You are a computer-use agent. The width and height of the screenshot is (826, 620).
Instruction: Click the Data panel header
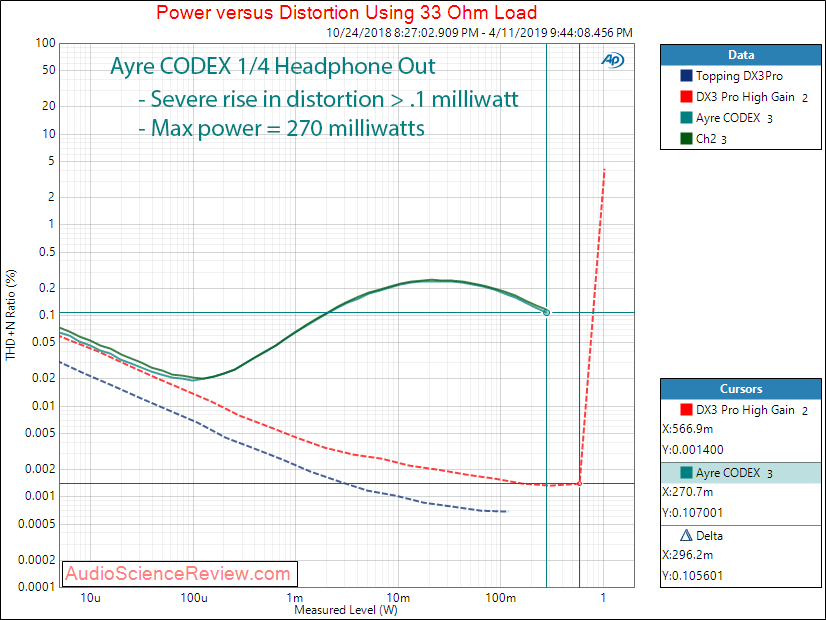741,55
